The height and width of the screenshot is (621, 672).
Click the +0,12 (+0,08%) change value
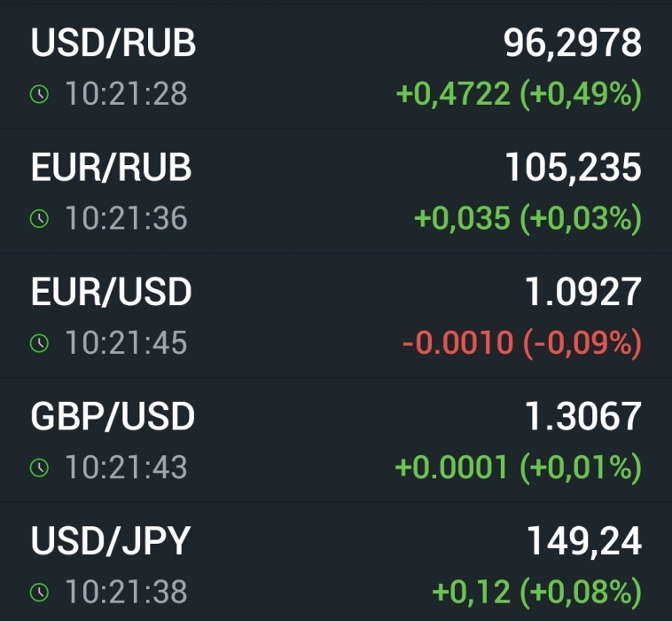pos(536,592)
